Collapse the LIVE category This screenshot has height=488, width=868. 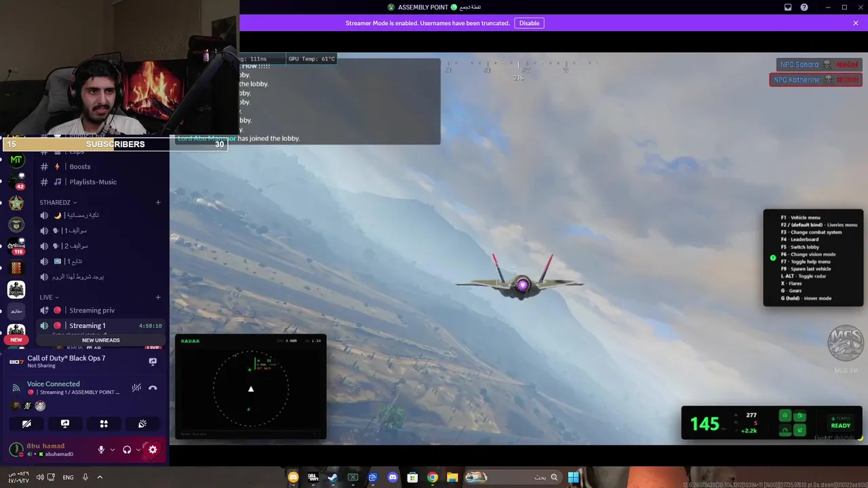pyautogui.click(x=49, y=297)
